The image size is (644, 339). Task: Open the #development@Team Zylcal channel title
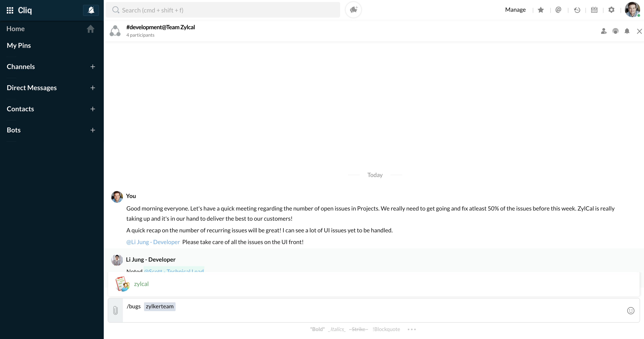click(x=161, y=27)
